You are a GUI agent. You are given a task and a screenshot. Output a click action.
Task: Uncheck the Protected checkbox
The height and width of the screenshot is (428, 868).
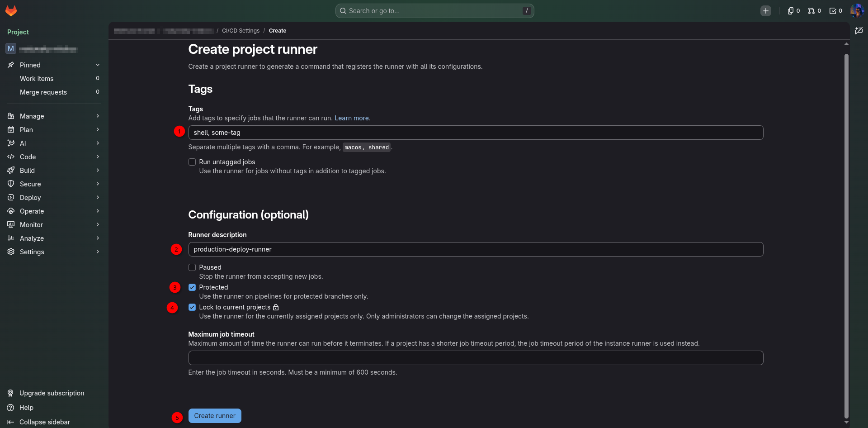(x=192, y=287)
